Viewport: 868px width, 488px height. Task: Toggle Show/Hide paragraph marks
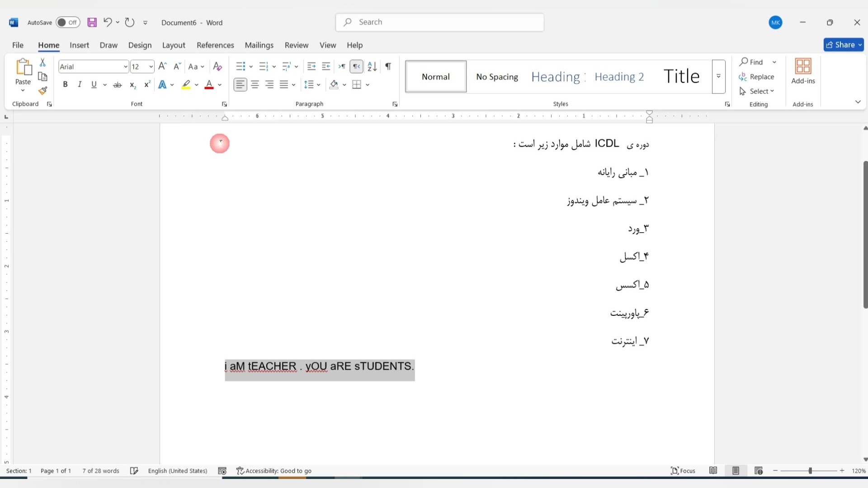click(x=388, y=67)
